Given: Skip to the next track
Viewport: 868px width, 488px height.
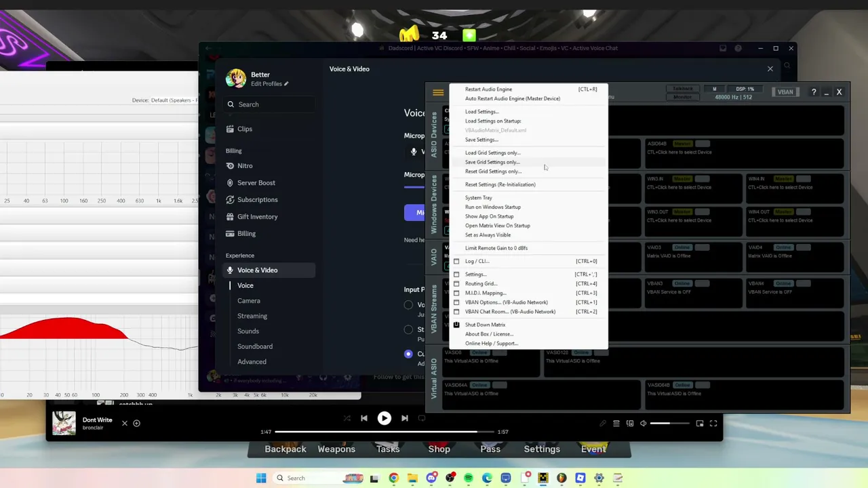Looking at the screenshot, I should click(x=405, y=418).
